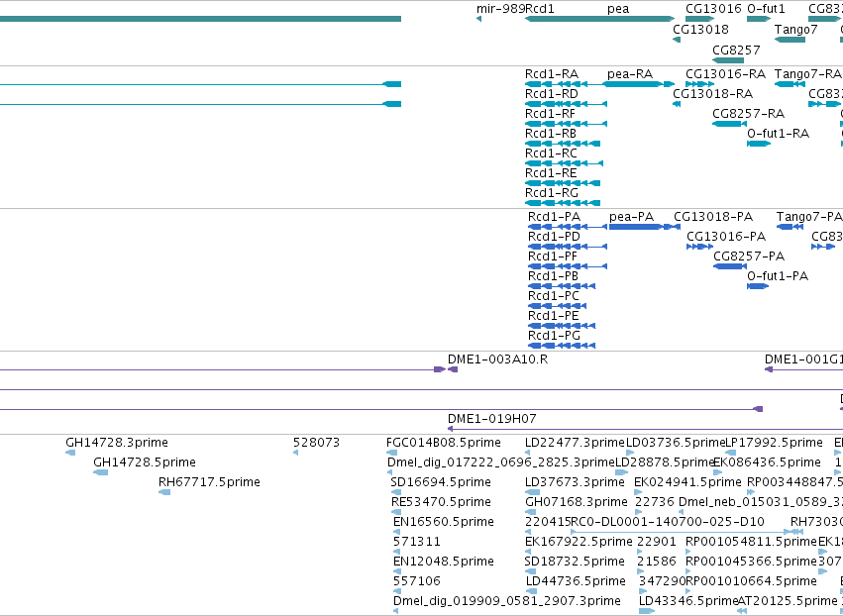Open the CG13016 gene feature

click(x=699, y=19)
